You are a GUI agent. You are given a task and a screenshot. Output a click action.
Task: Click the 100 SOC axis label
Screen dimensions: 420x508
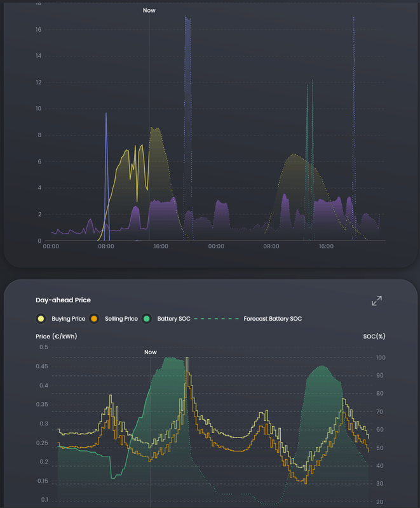click(381, 358)
